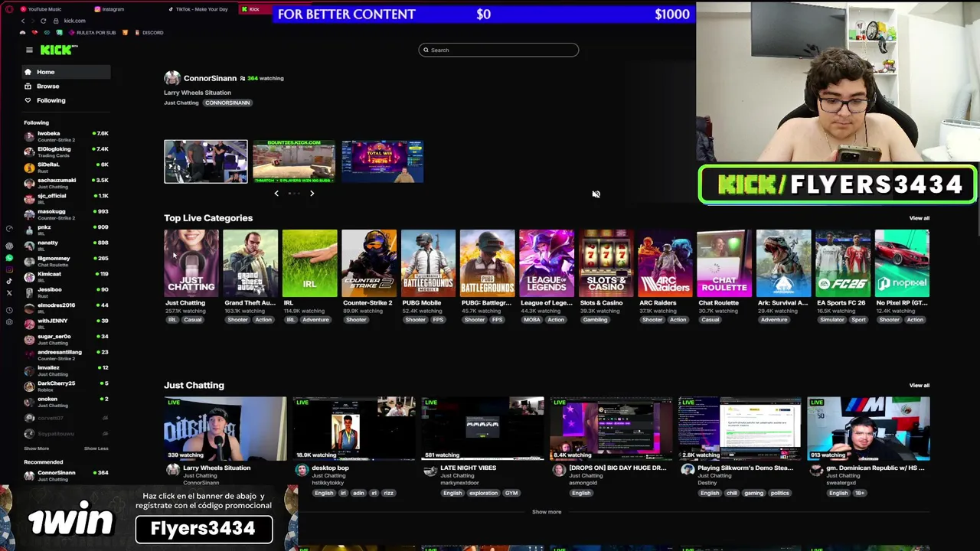Open Chat Roulette category card
980x551 pixels.
pos(724,262)
